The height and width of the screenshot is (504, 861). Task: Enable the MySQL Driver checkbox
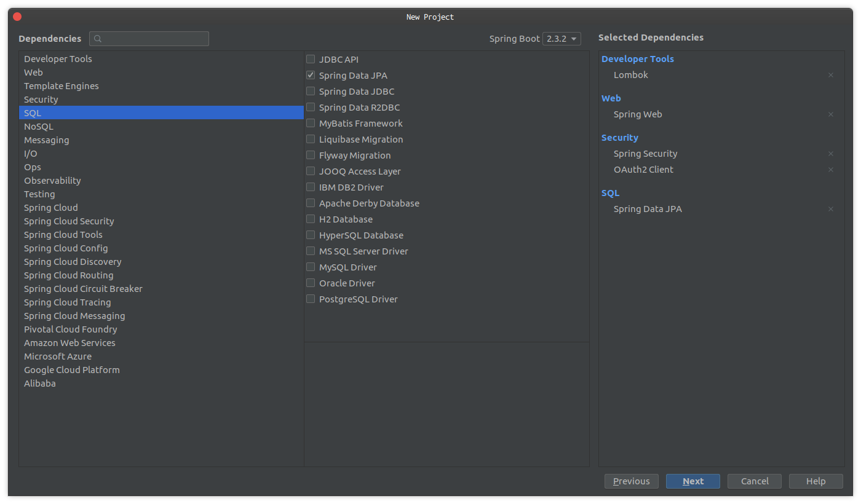pyautogui.click(x=311, y=267)
